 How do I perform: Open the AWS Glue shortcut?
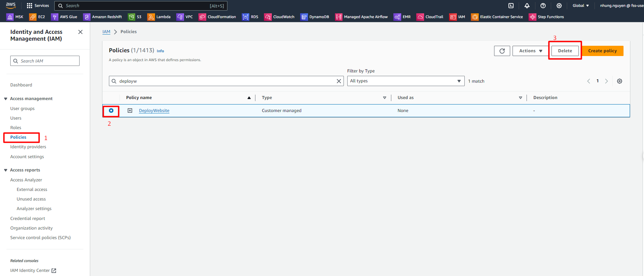click(64, 17)
